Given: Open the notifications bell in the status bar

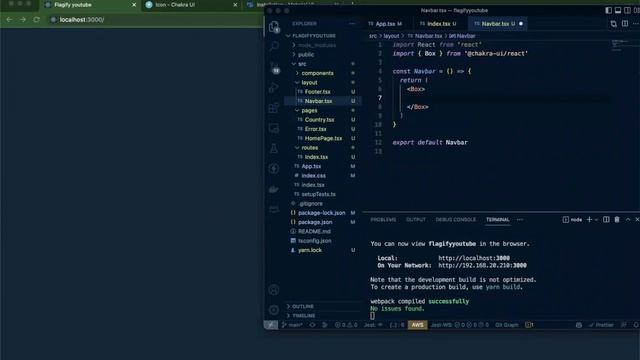Looking at the screenshot, I should pos(636,325).
